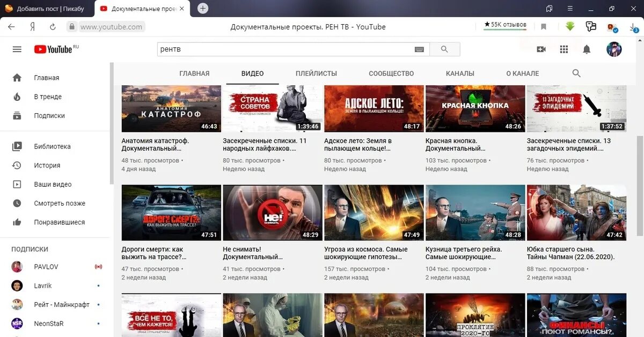Click the Подписки subscriptions icon
This screenshot has width=644, height=337.
(17, 115)
